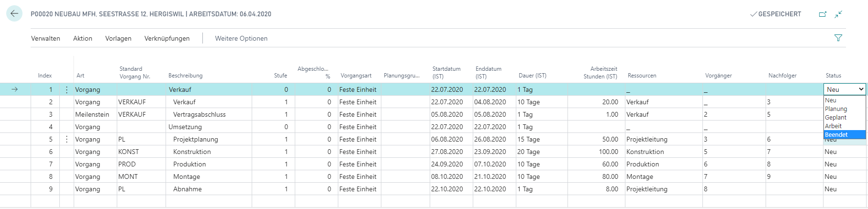Open the Vorlagen menu
This screenshot has height=209, width=868.
(x=118, y=38)
